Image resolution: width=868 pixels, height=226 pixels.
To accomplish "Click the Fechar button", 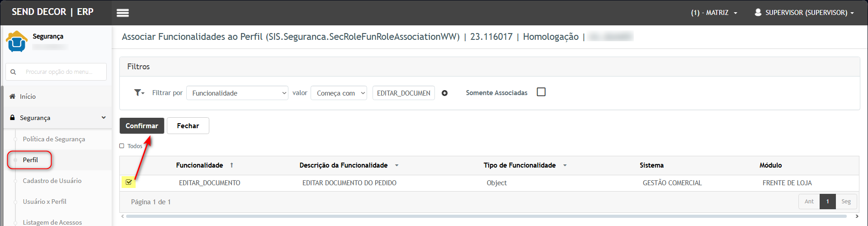I will pos(188,126).
